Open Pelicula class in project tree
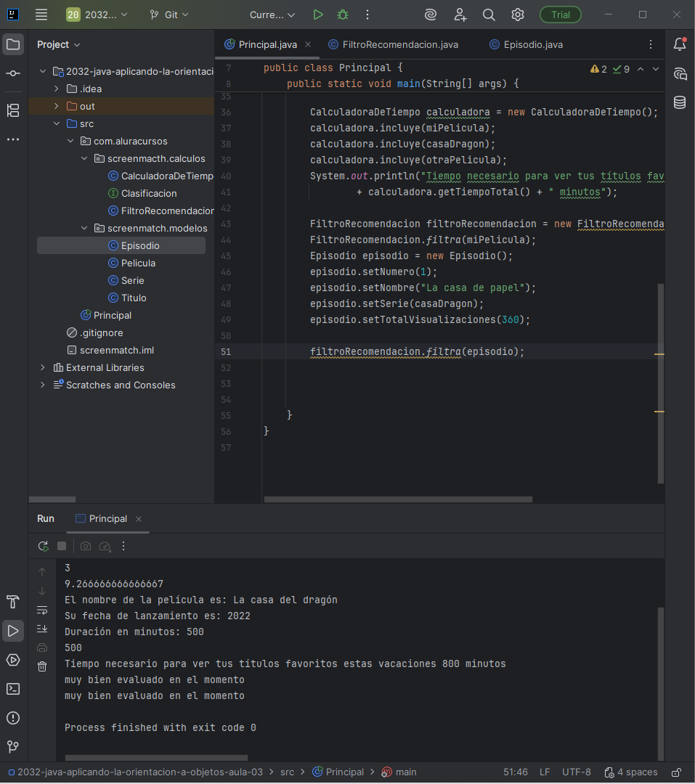This screenshot has width=695, height=784. (x=131, y=263)
